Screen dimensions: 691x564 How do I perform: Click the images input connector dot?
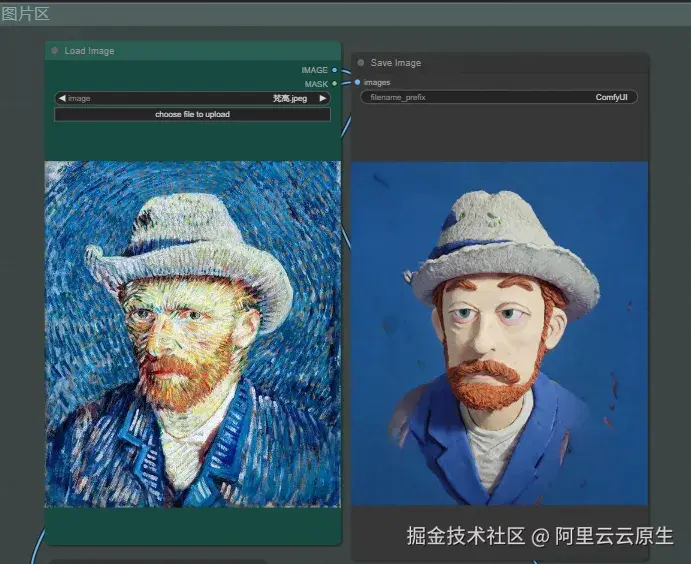click(x=357, y=82)
